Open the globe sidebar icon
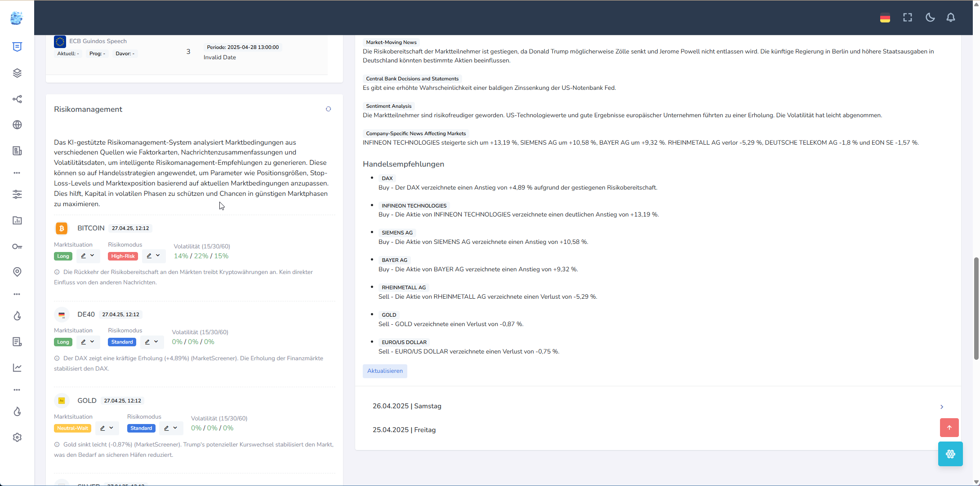The height and width of the screenshot is (486, 980). [x=17, y=125]
